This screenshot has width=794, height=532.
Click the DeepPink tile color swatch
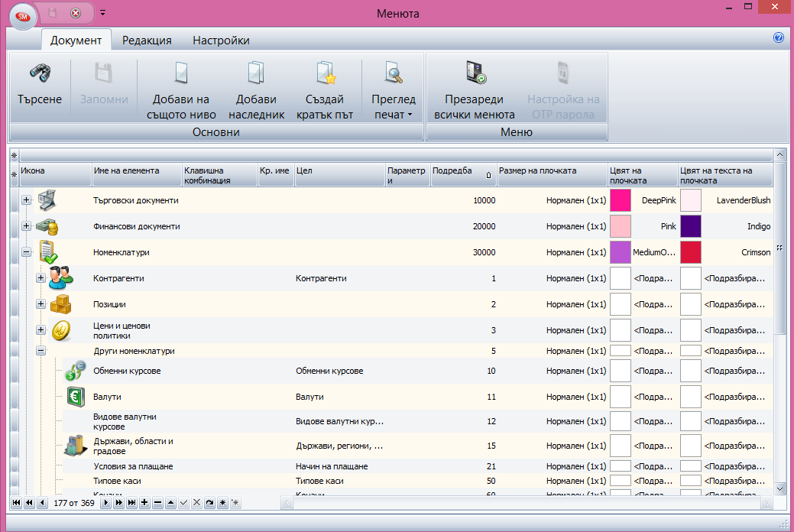[x=621, y=200]
